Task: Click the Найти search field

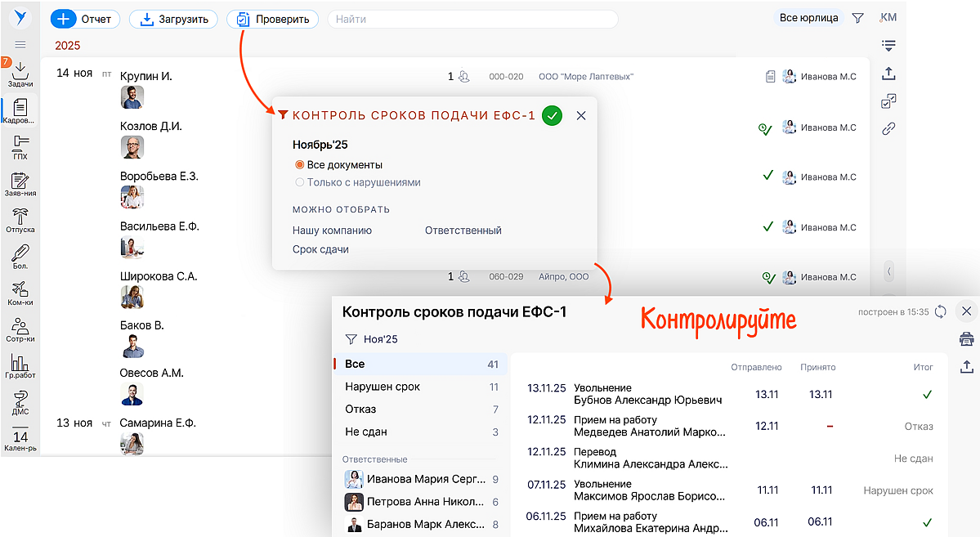Action: (472, 19)
